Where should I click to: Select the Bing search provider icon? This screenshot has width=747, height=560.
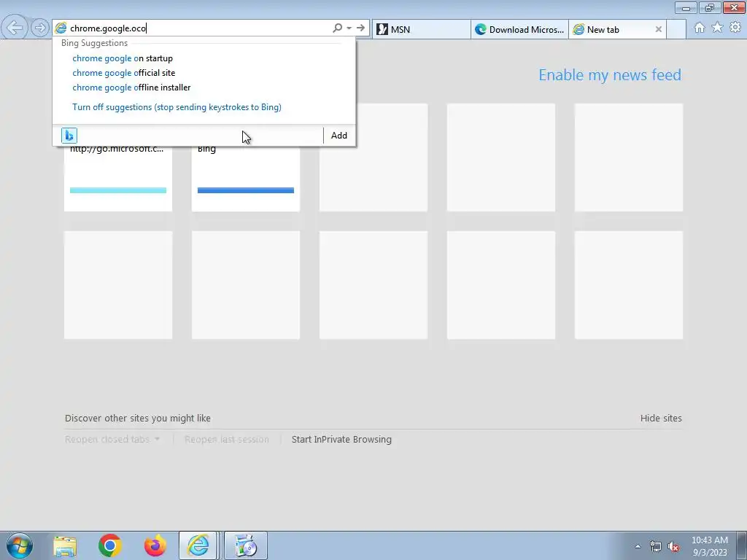(x=69, y=135)
